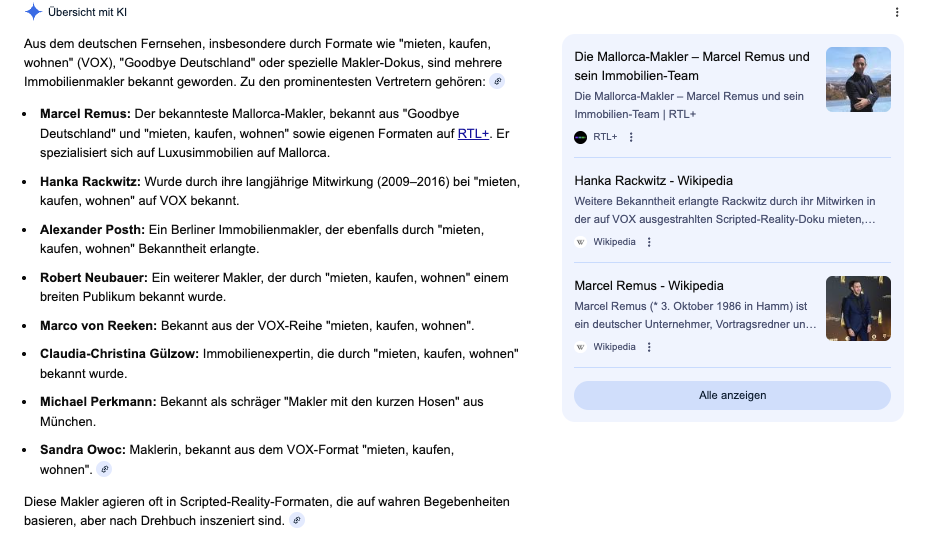The image size is (925, 541).
Task: Click the source link icon after intro paragraph
Action: pyautogui.click(x=497, y=81)
